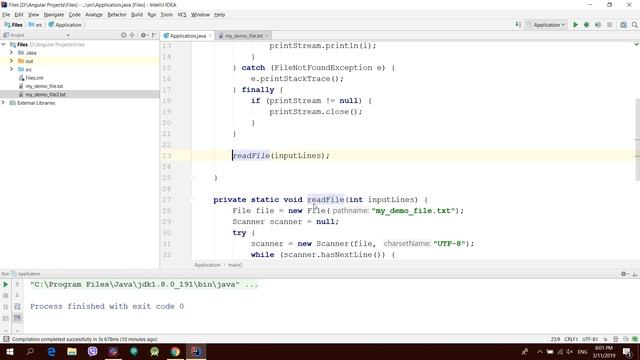
Task: Open Viber from the taskbar
Action: click(x=93, y=351)
